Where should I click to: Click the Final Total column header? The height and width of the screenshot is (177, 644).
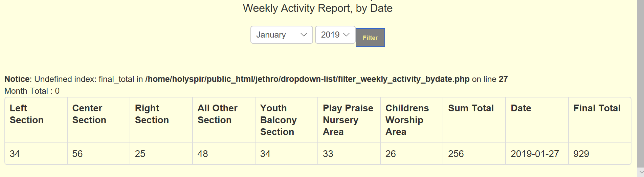click(600, 120)
